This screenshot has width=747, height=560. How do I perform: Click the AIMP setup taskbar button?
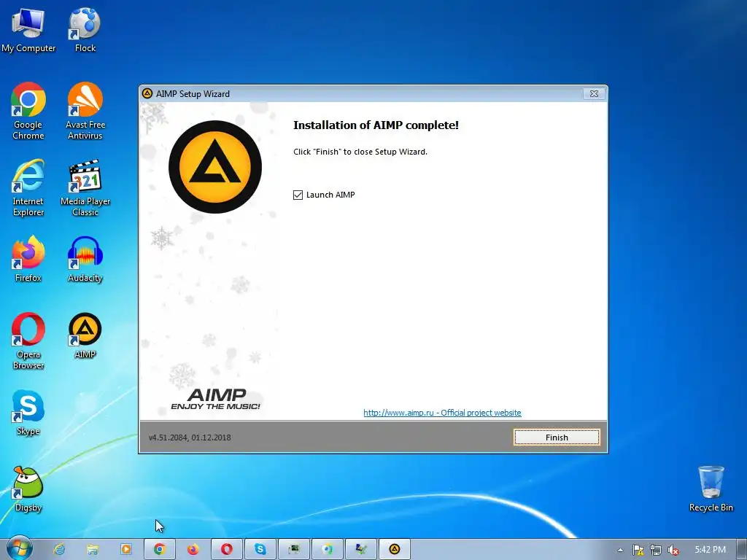click(395, 549)
